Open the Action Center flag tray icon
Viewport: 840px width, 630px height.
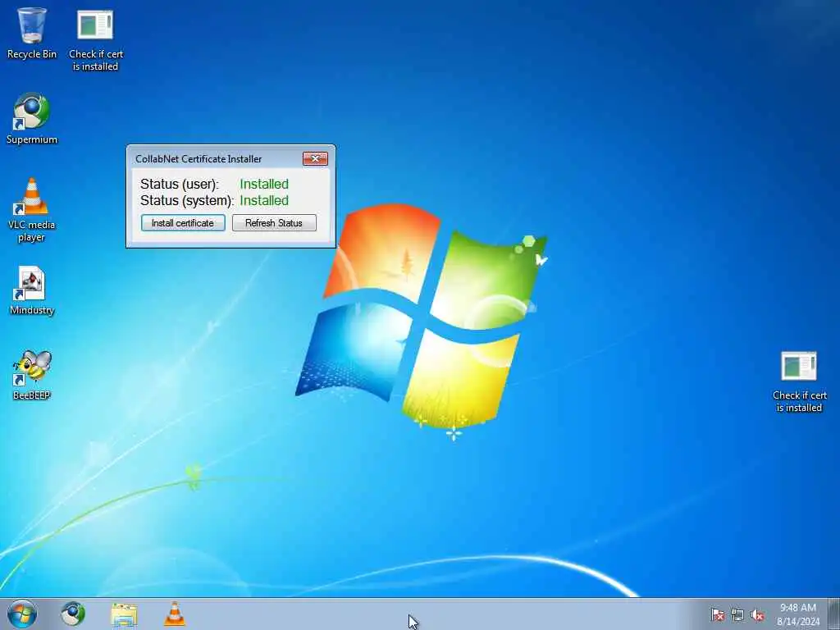(717, 615)
